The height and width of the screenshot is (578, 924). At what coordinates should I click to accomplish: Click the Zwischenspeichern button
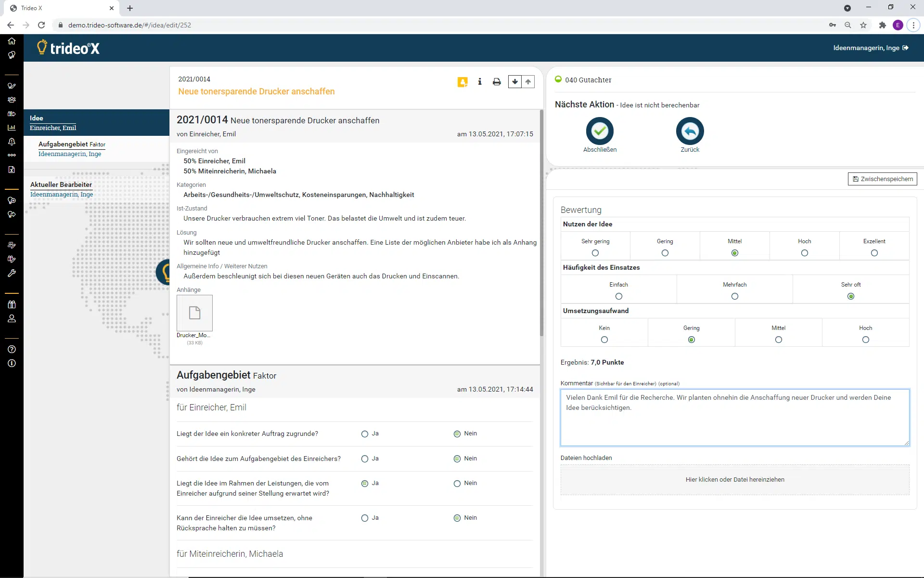(882, 179)
